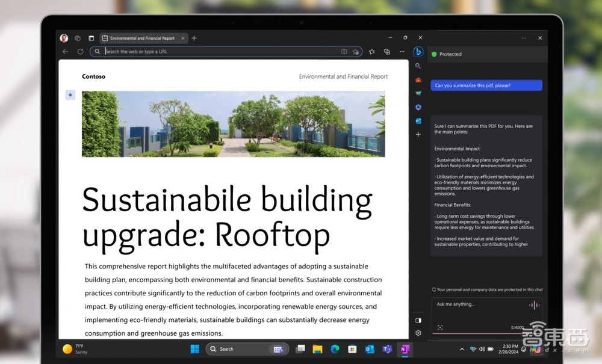Image resolution: width=602 pixels, height=364 pixels.
Task: Add a sidebar app with plus button
Action: point(418,134)
